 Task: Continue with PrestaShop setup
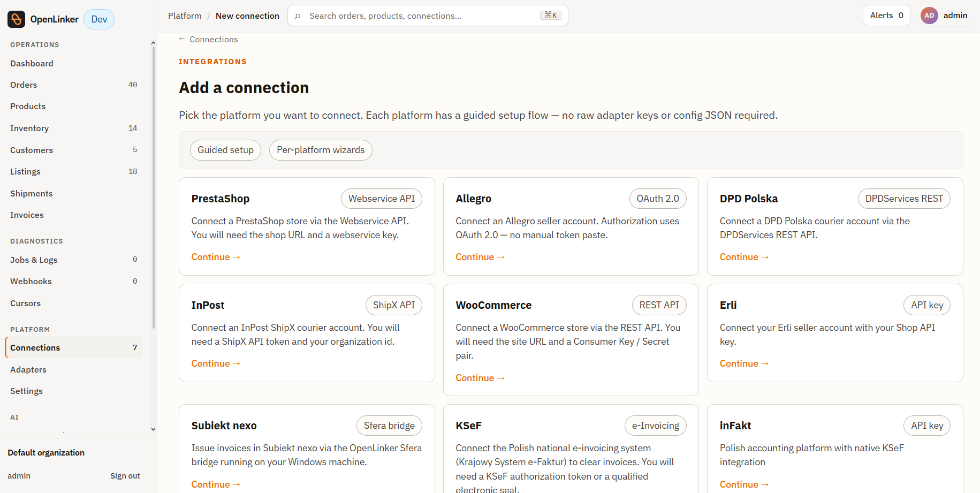216,257
